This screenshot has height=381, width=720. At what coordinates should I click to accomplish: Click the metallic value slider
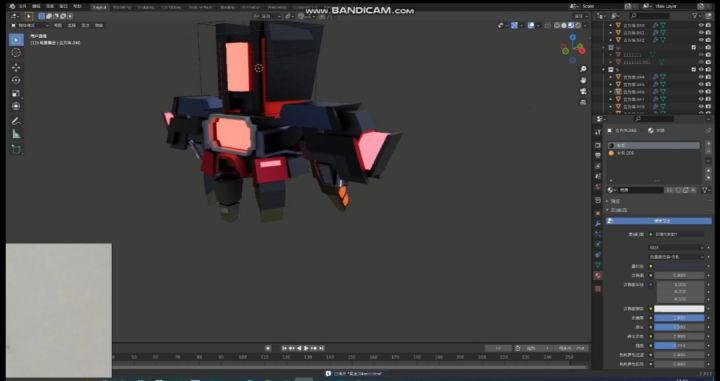pyautogui.click(x=679, y=318)
